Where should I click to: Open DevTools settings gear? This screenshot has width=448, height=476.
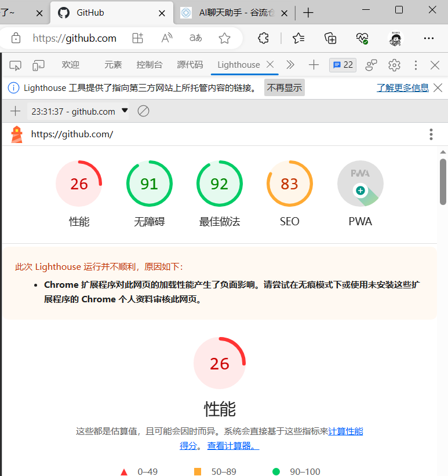(394, 65)
